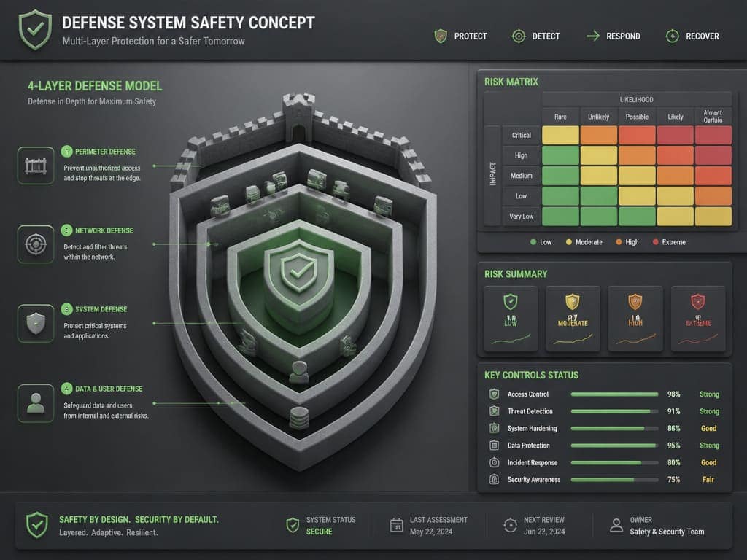Click the Low legend entry

pyautogui.click(x=541, y=242)
